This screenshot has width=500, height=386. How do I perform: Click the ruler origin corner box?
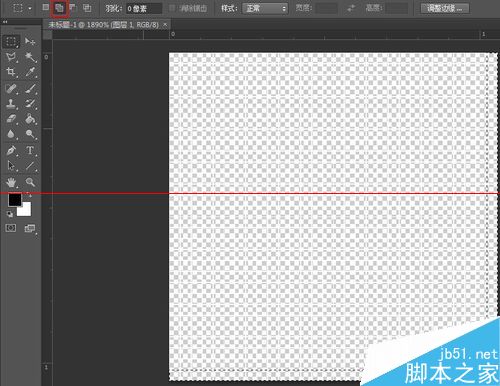coord(48,35)
